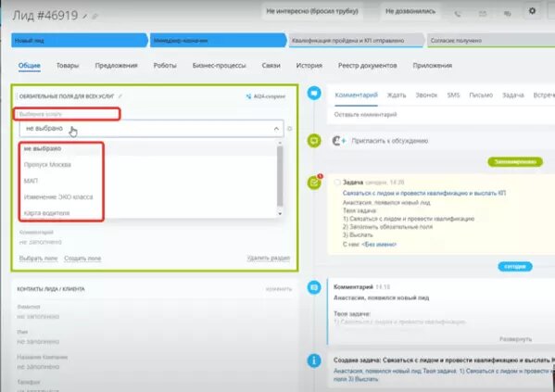Click the Создать поле link
The image size is (555, 392).
coord(82,259)
